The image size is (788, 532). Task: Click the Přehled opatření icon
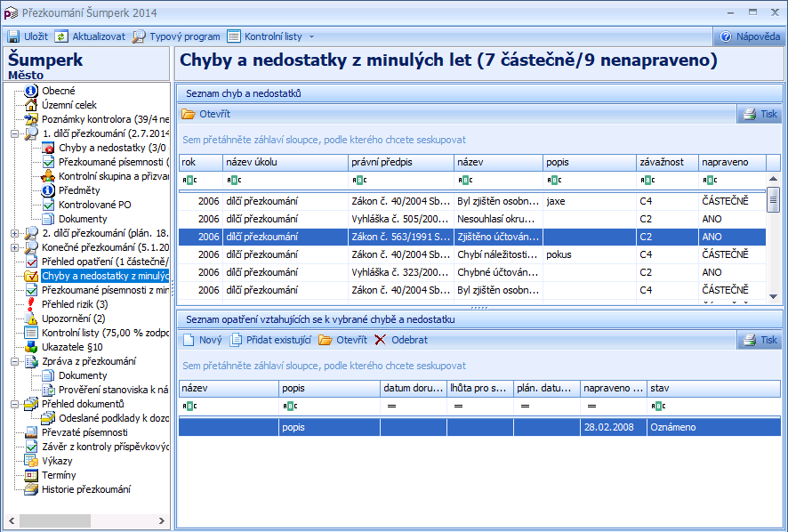(31, 262)
